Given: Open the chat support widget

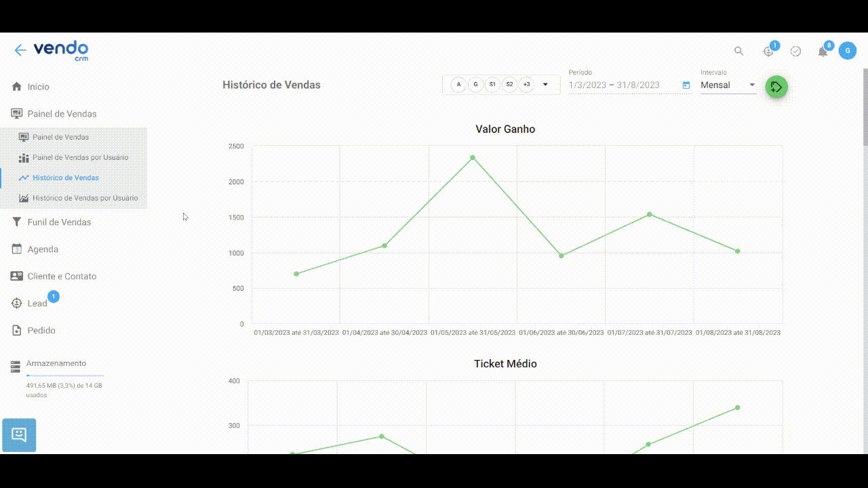Looking at the screenshot, I should pyautogui.click(x=19, y=434).
